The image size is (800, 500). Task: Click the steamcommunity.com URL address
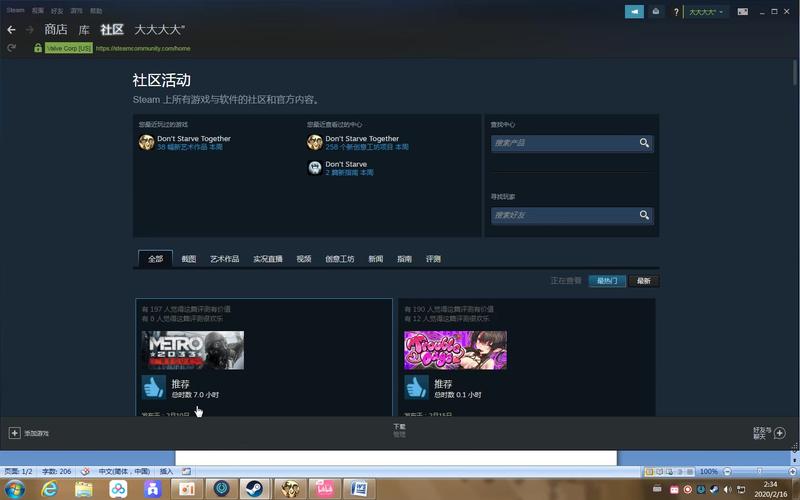143,48
